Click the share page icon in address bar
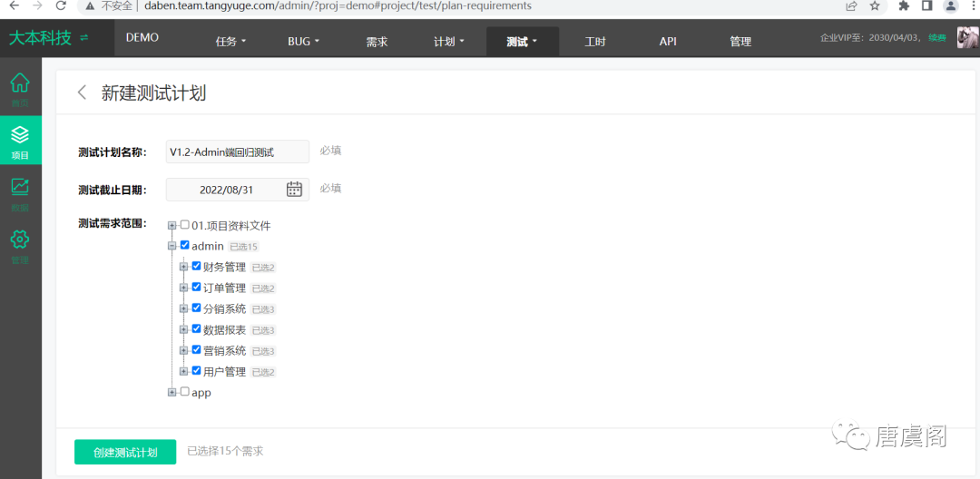This screenshot has width=980, height=479. (851, 5)
